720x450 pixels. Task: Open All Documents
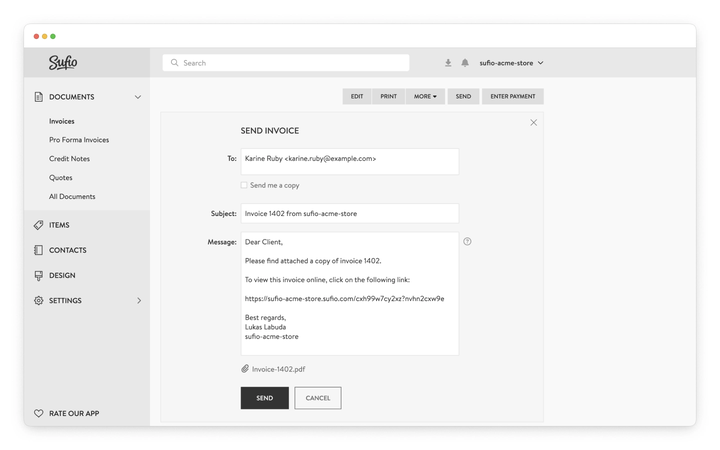point(72,196)
